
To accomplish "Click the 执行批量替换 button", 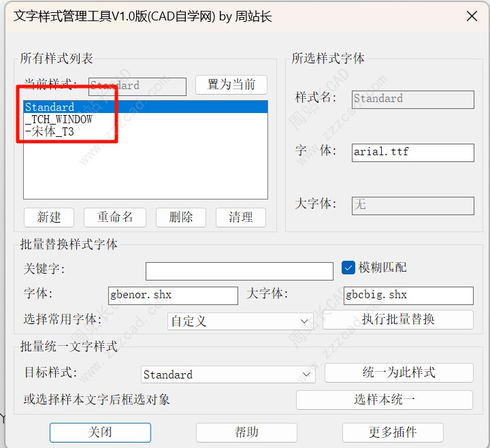I will pos(398,319).
